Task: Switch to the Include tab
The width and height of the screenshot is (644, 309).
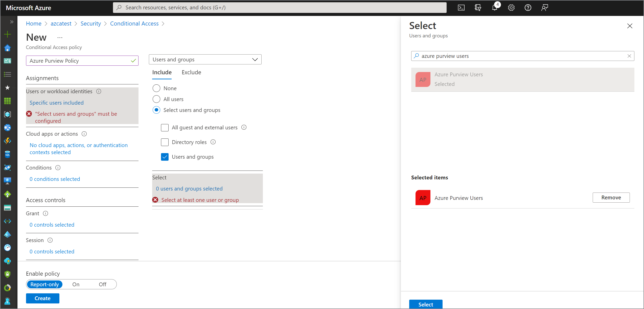Action: click(x=162, y=72)
